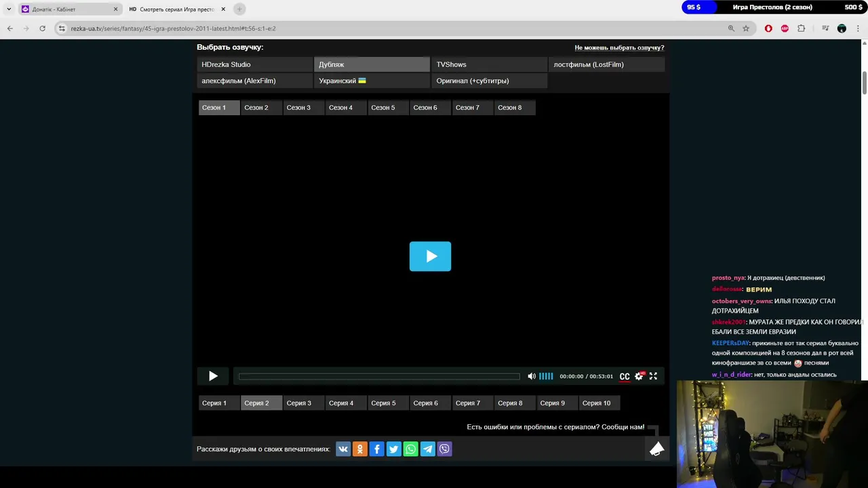Enter fullscreen mode in the player
868x488 pixels.
653,376
